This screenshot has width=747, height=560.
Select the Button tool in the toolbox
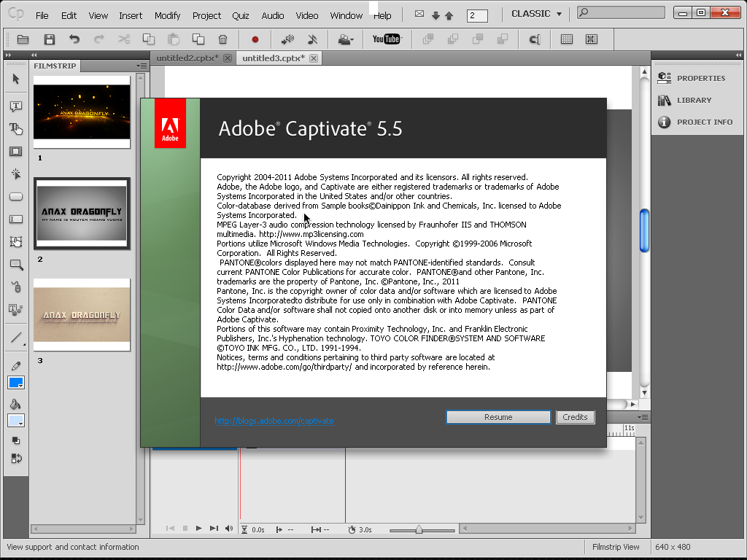(16, 197)
